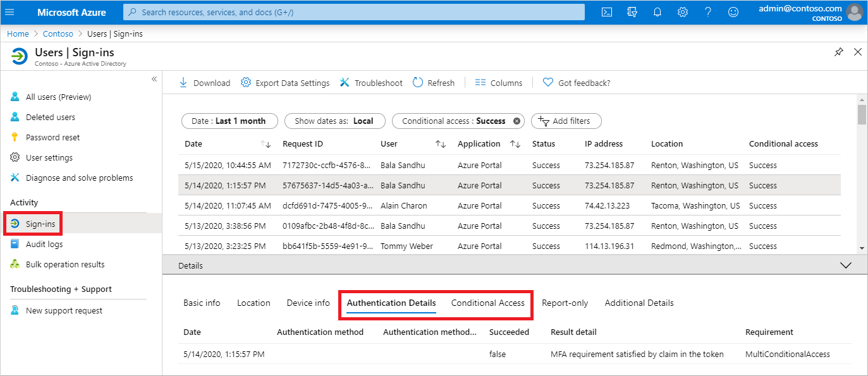Switch to the Location tab
The image size is (868, 376).
pos(254,303)
